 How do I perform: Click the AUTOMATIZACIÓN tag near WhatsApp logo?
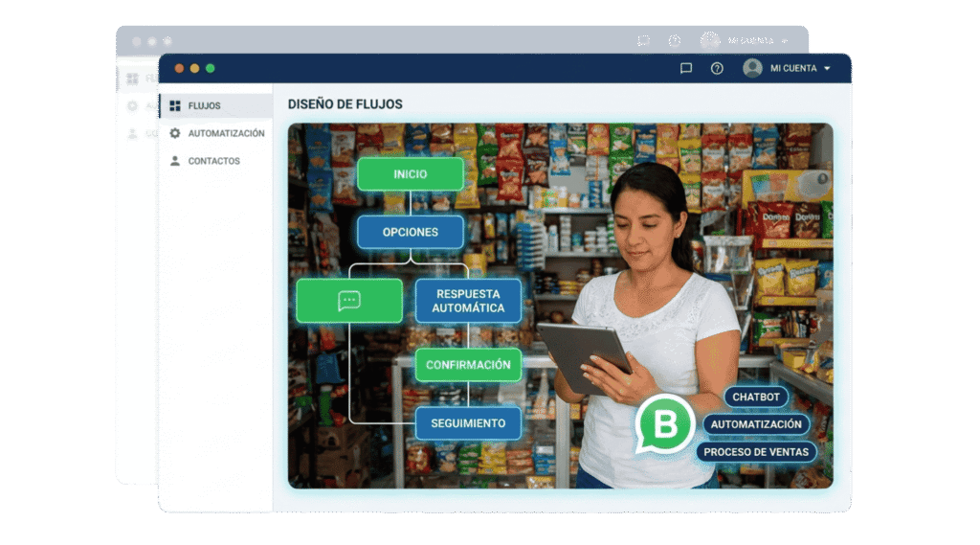coord(756,424)
